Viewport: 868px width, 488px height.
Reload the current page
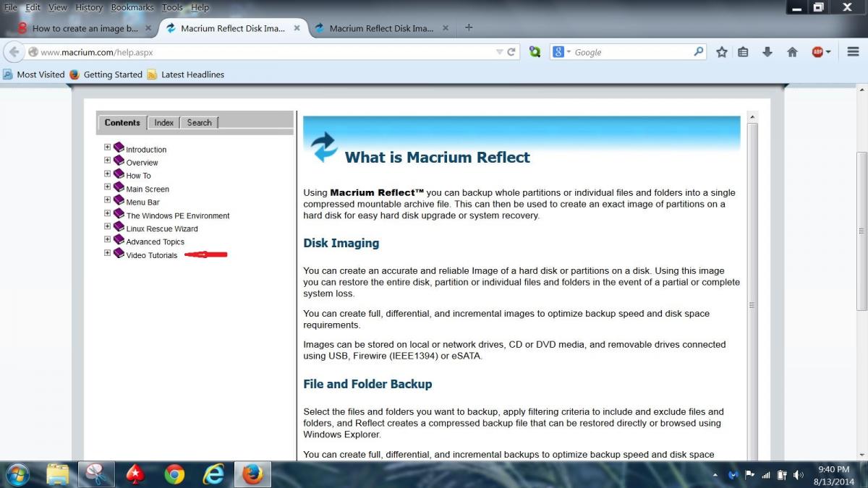tap(511, 52)
